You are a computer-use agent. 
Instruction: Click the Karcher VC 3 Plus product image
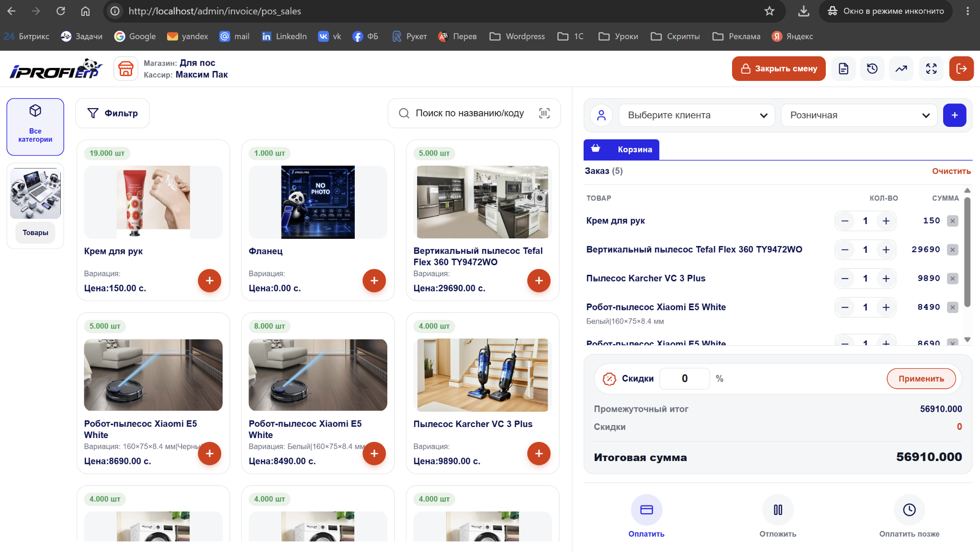pos(483,375)
